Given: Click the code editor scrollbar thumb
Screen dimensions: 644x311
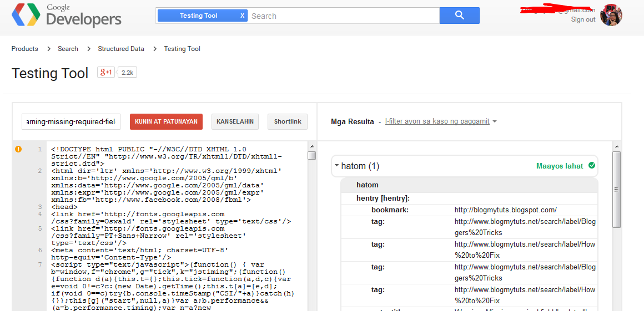Looking at the screenshot, I should (x=312, y=155).
